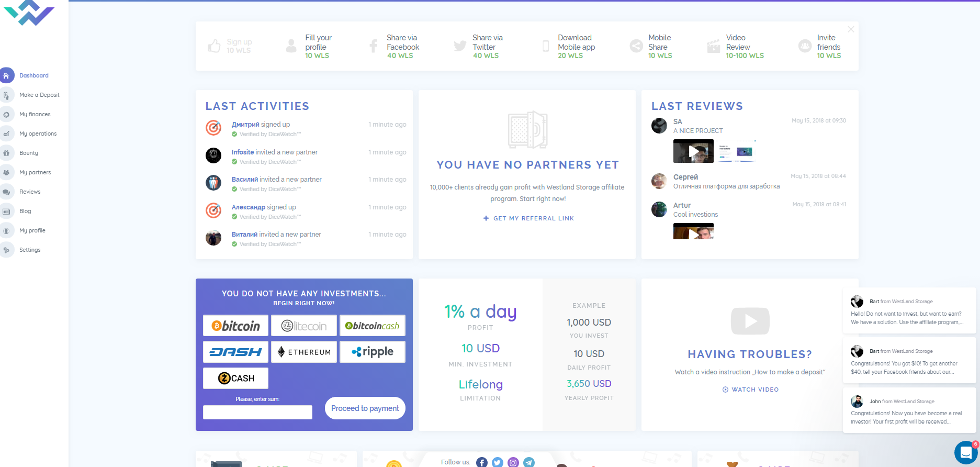Screen dimensions: 980x467
Task: Open the live chat bubble widget
Action: click(x=965, y=452)
